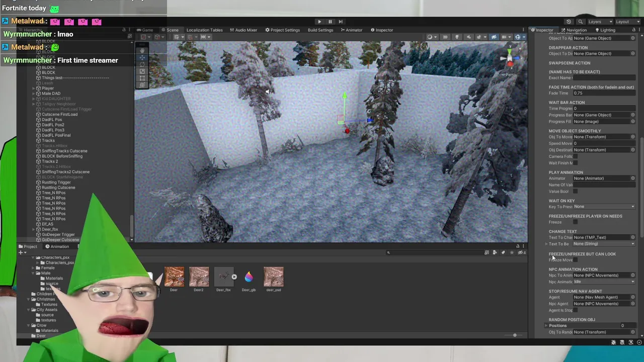
Task: Open the Inspector panel kebab menu
Action: click(x=639, y=30)
